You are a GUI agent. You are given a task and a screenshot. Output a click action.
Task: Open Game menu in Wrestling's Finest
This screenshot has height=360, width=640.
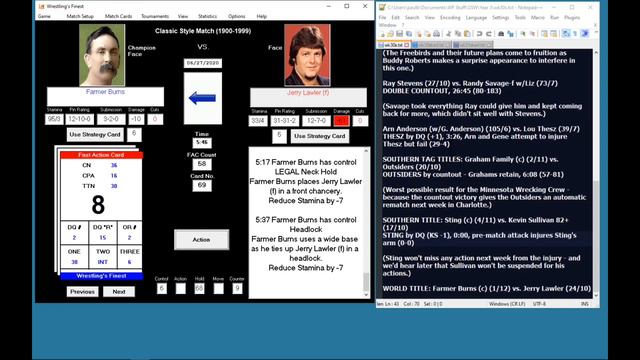tap(44, 16)
